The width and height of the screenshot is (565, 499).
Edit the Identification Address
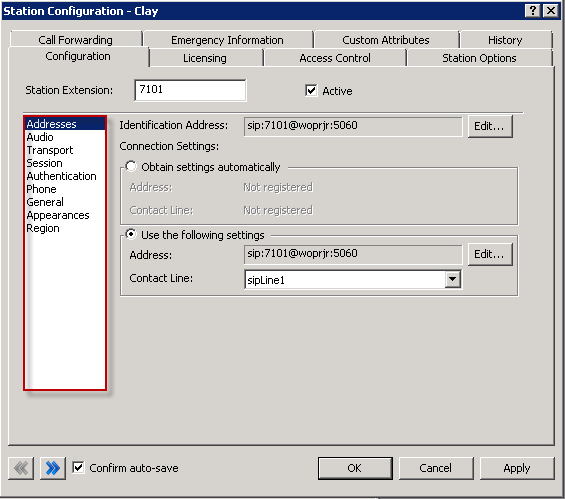pyautogui.click(x=490, y=126)
